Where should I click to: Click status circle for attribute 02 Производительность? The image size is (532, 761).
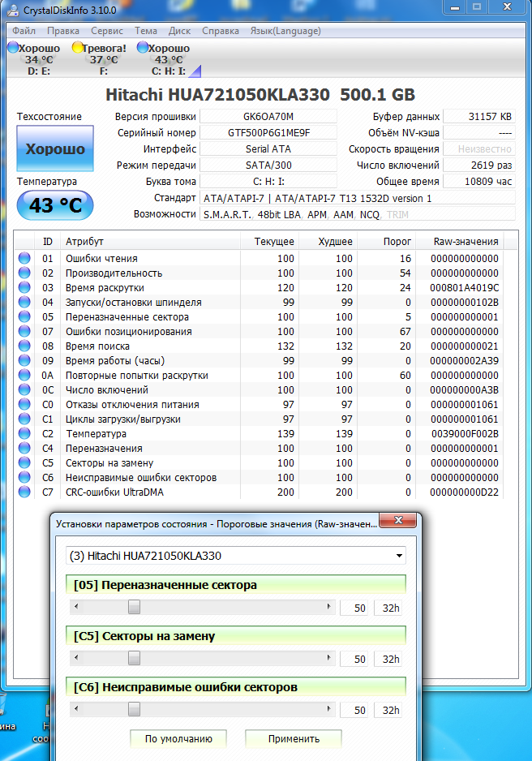tap(24, 273)
